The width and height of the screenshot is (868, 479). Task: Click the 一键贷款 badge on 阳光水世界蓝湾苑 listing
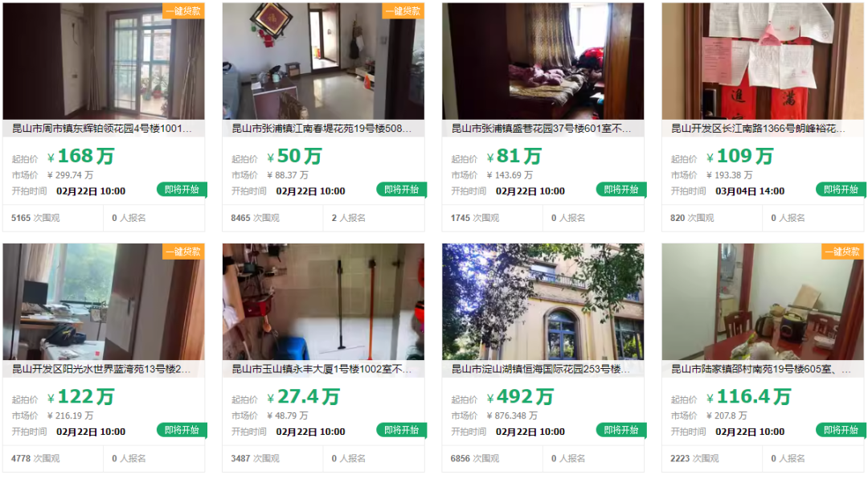183,252
